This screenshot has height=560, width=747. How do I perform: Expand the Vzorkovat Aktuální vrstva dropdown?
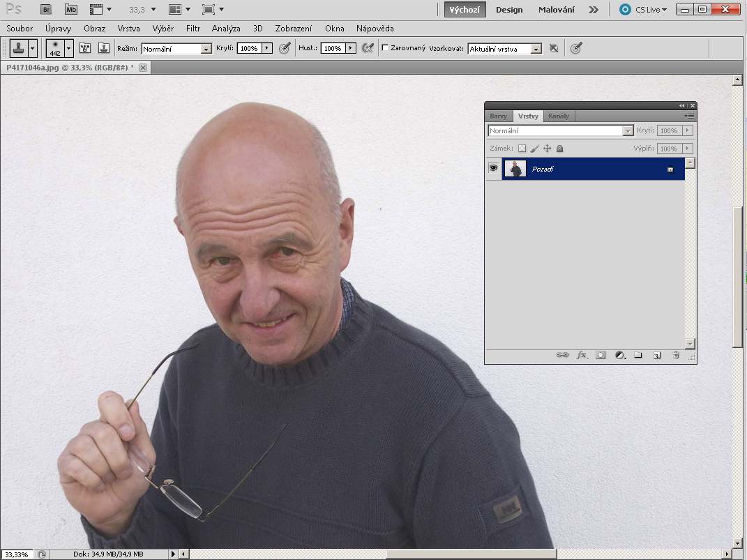[x=536, y=49]
